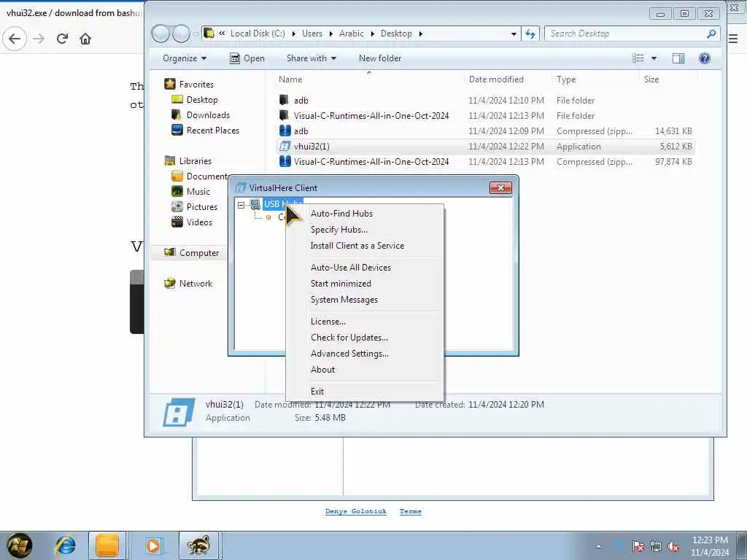Image resolution: width=747 pixels, height=560 pixels.
Task: Click the Search Desktop field
Action: pyautogui.click(x=631, y=34)
